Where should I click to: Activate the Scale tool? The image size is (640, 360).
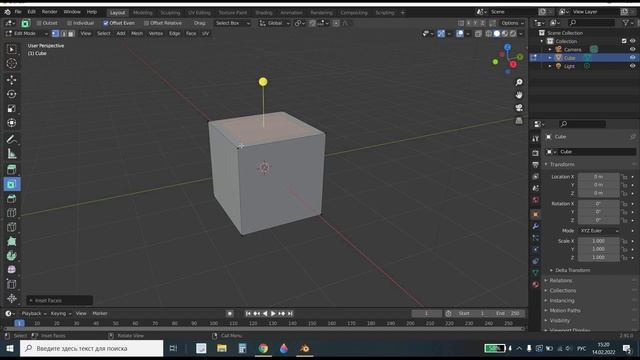pyautogui.click(x=11, y=108)
